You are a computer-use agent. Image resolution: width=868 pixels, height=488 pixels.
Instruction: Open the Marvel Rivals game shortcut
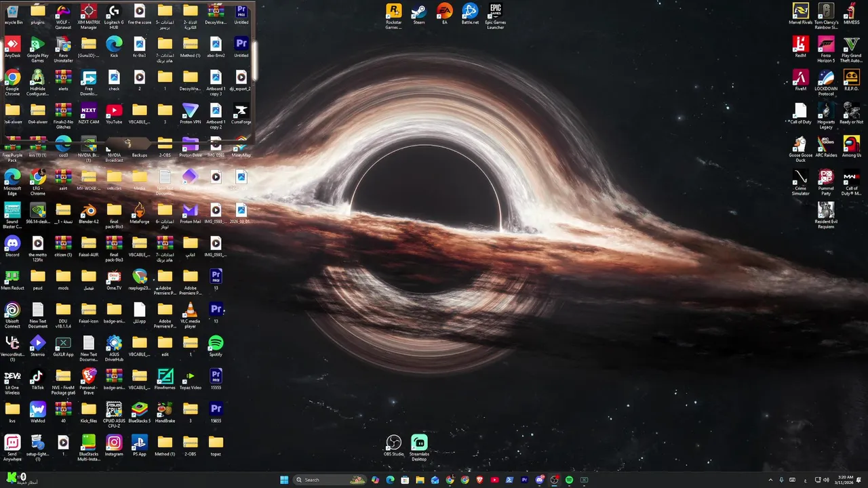pyautogui.click(x=800, y=15)
